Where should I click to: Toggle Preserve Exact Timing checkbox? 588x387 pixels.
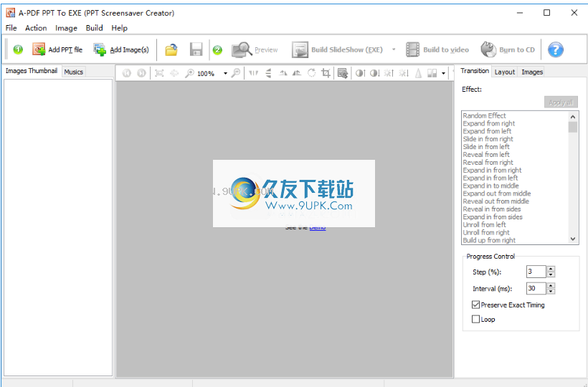475,305
